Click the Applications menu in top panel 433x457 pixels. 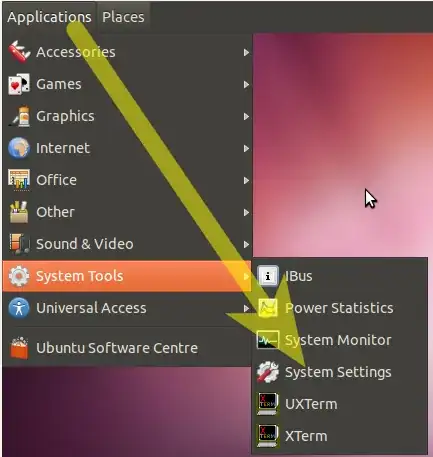(x=49, y=17)
